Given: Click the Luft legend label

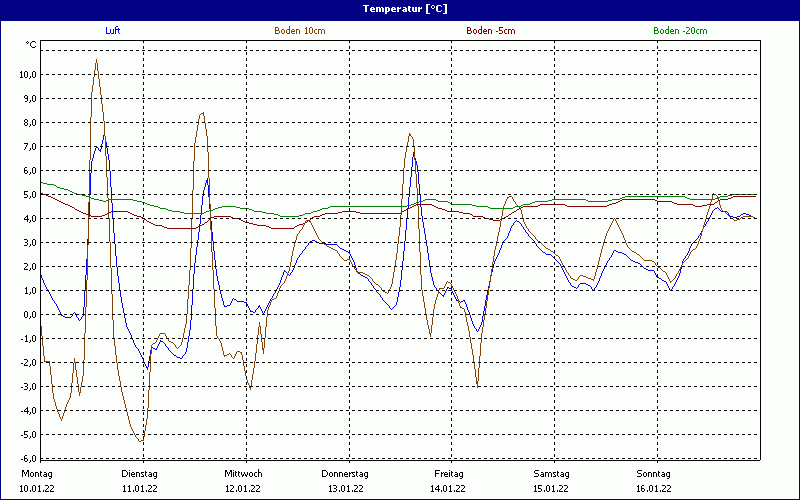Looking at the screenshot, I should coord(113,31).
